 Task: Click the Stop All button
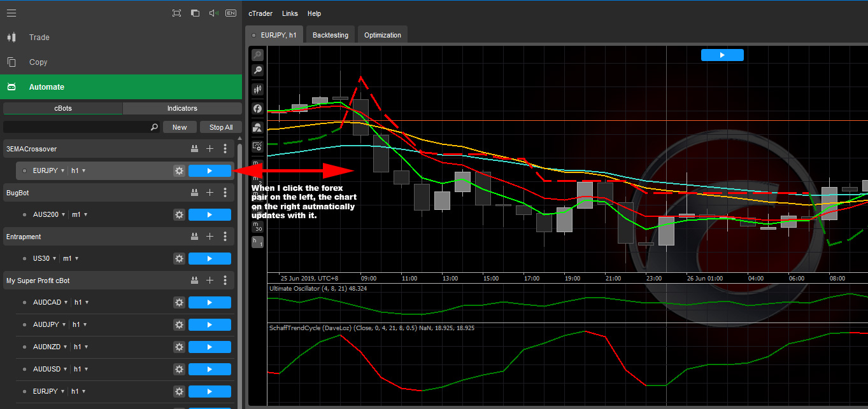pyautogui.click(x=221, y=127)
